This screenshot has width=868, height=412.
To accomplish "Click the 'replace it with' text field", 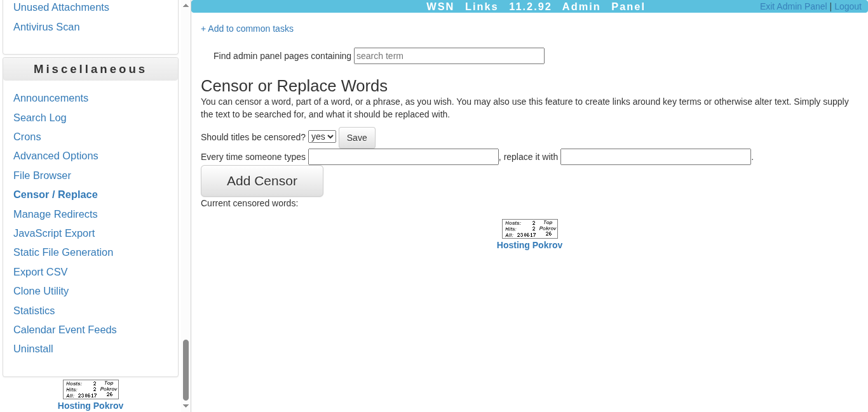I will coord(655,157).
